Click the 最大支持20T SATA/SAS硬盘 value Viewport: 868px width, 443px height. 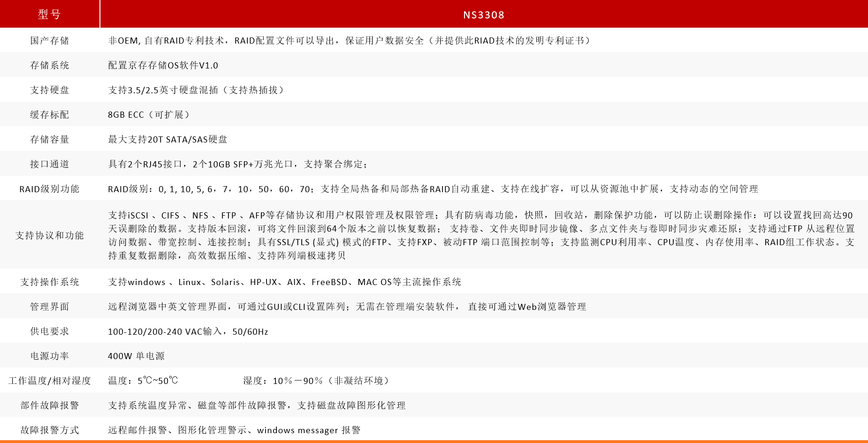tap(168, 139)
